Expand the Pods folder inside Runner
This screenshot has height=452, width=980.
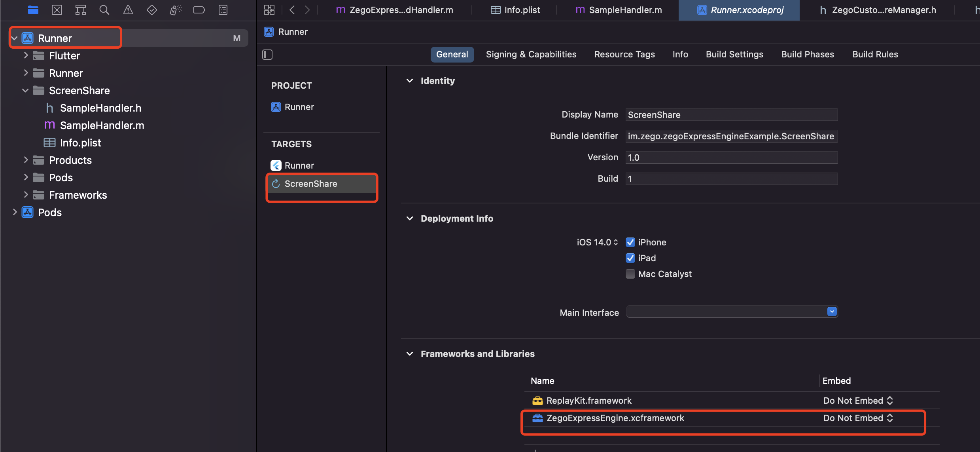[x=26, y=177]
